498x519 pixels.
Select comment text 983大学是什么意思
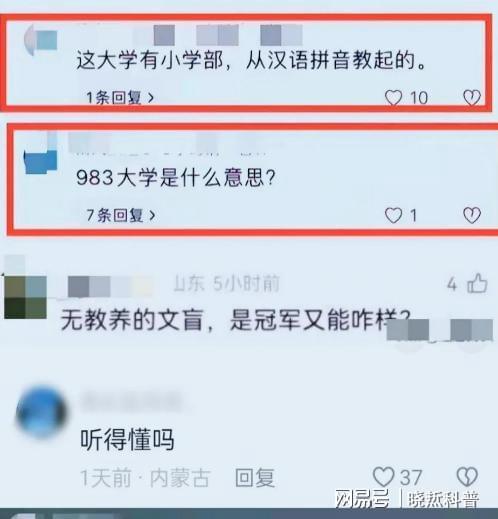[176, 177]
